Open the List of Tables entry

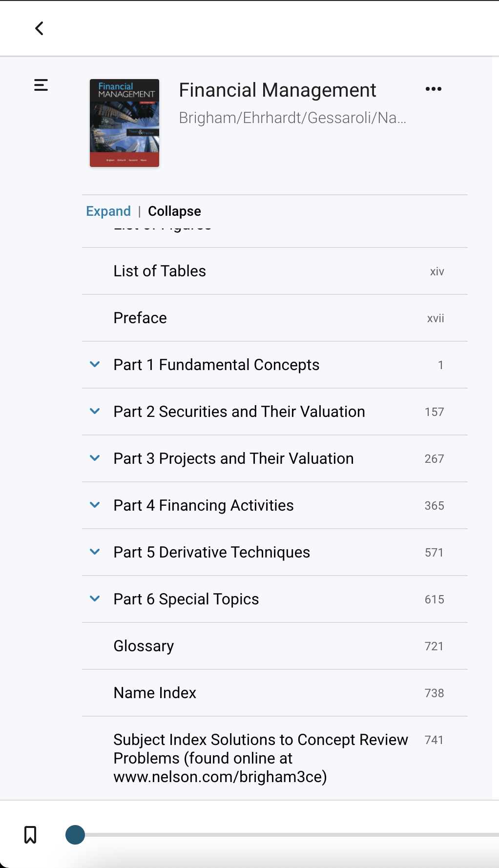point(275,271)
